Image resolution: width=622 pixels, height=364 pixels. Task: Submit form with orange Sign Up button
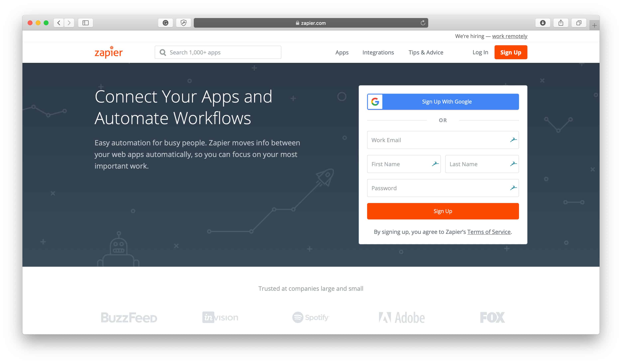(443, 211)
